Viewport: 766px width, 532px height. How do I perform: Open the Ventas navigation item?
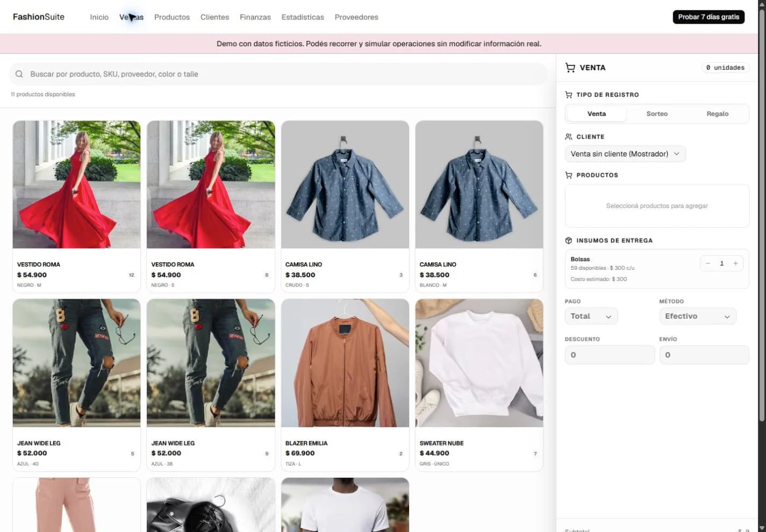pos(132,17)
